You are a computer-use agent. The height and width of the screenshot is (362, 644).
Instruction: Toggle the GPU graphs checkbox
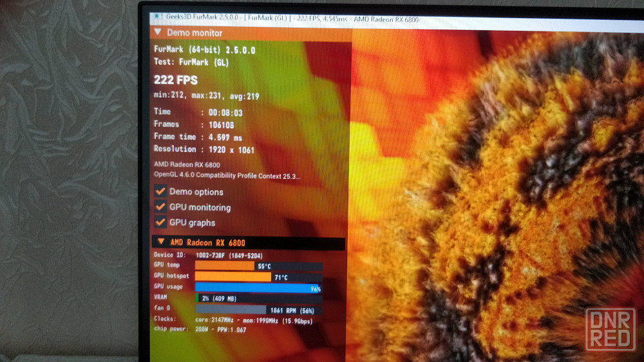coord(160,222)
